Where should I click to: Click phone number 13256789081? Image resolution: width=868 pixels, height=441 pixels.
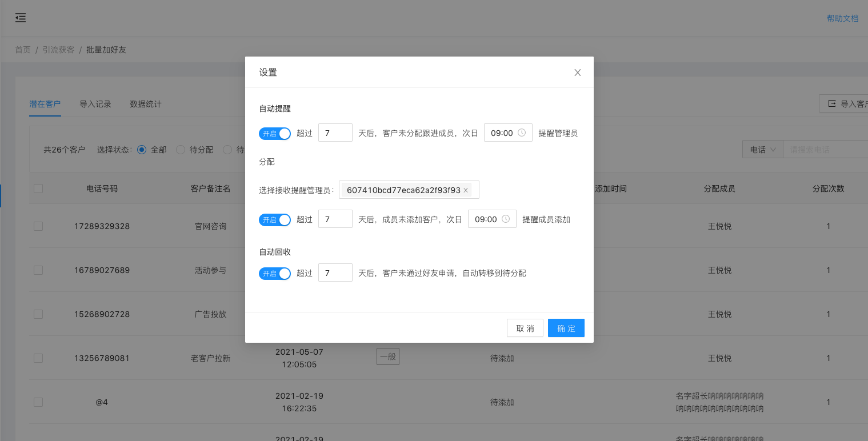(102, 358)
